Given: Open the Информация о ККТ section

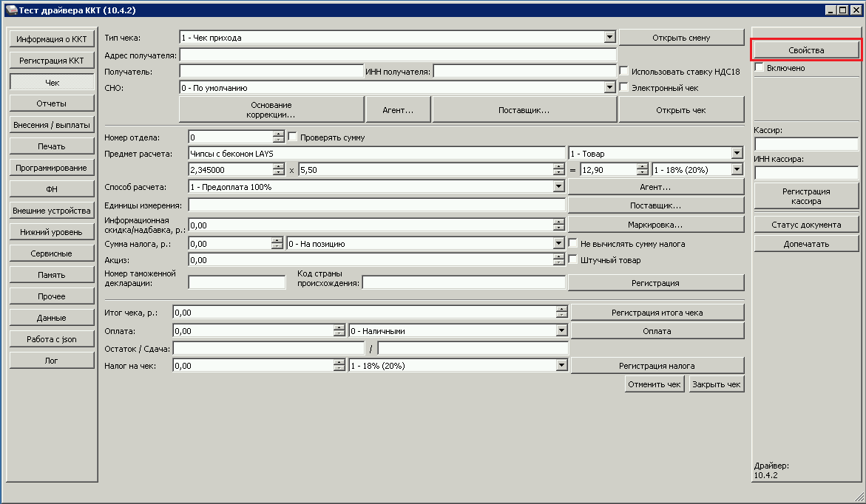Looking at the screenshot, I should (x=51, y=38).
